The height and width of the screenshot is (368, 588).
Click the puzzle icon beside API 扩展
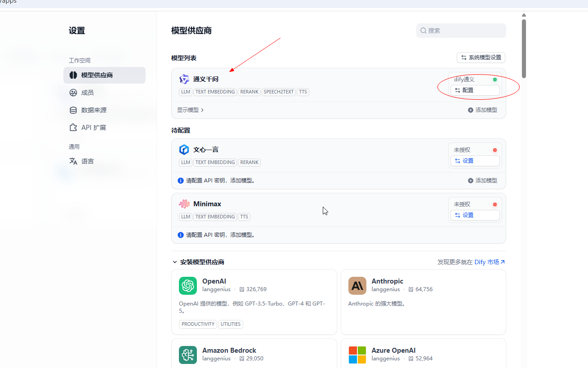click(x=73, y=128)
